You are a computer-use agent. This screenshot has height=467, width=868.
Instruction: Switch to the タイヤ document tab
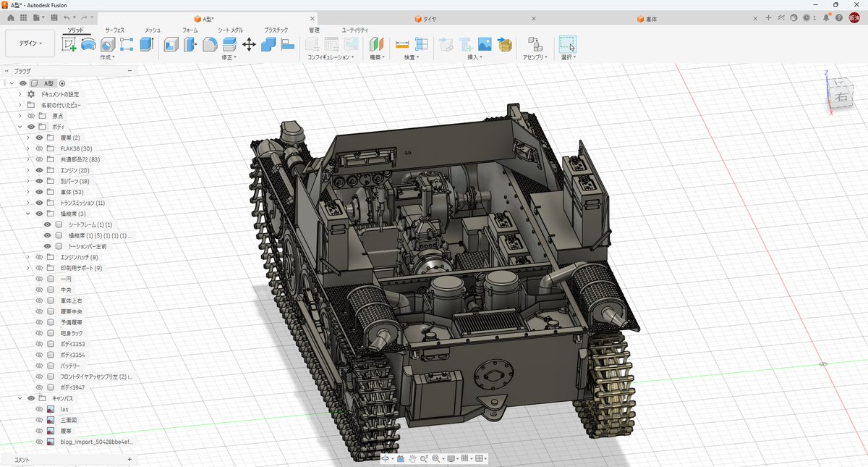pyautogui.click(x=425, y=18)
